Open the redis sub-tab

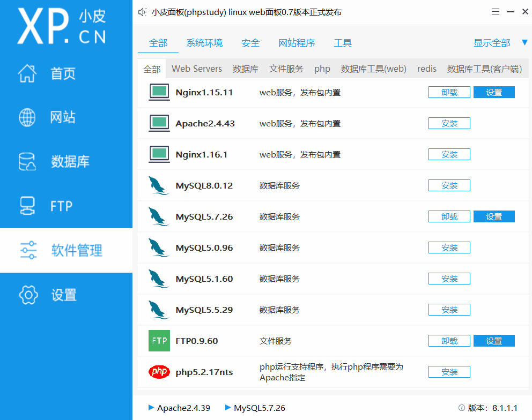click(427, 69)
